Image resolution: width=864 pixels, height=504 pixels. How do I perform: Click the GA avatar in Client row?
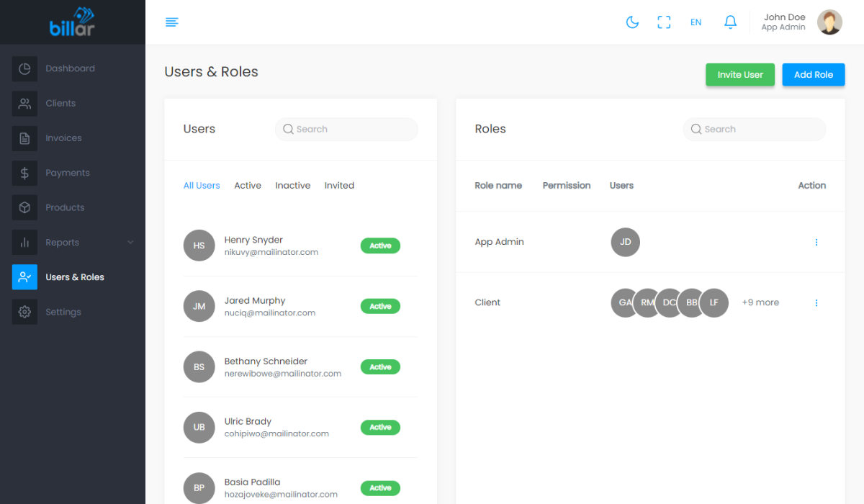pyautogui.click(x=622, y=302)
